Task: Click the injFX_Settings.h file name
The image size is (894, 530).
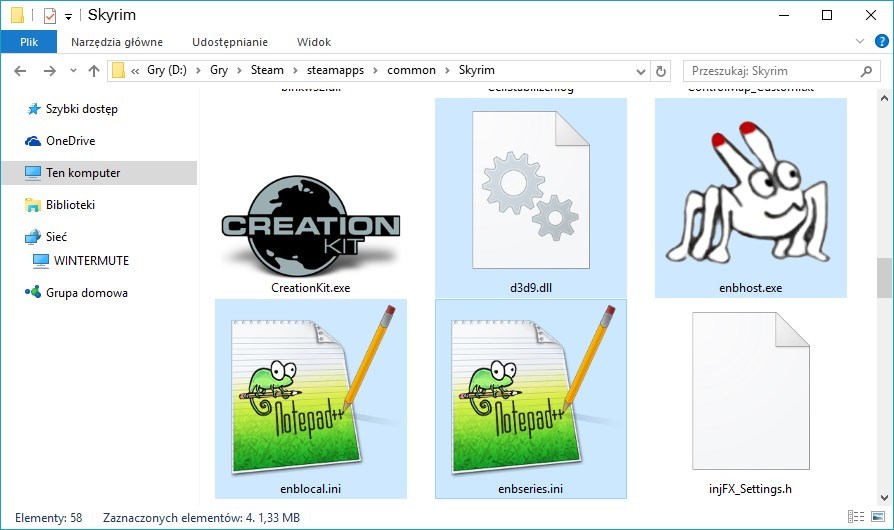Action: (750, 488)
